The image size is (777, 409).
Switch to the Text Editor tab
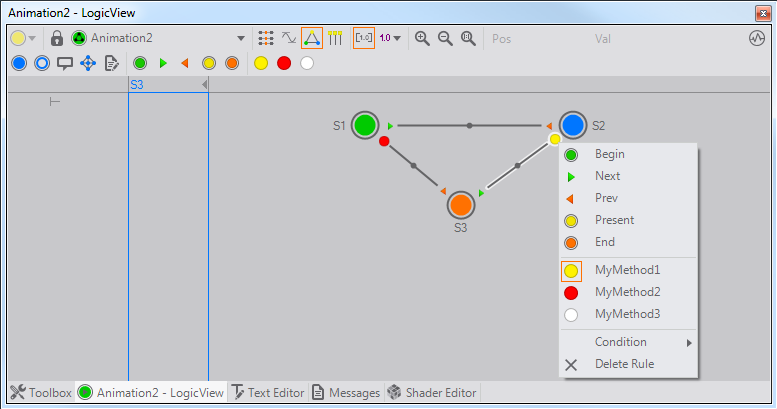coord(267,393)
